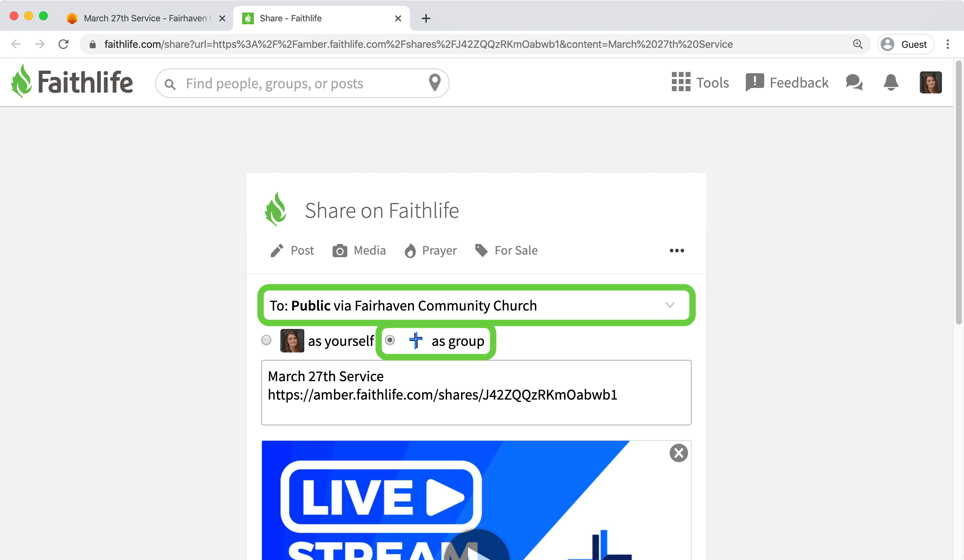
Task: Click the 'as yourself' profile photo
Action: [x=292, y=340]
